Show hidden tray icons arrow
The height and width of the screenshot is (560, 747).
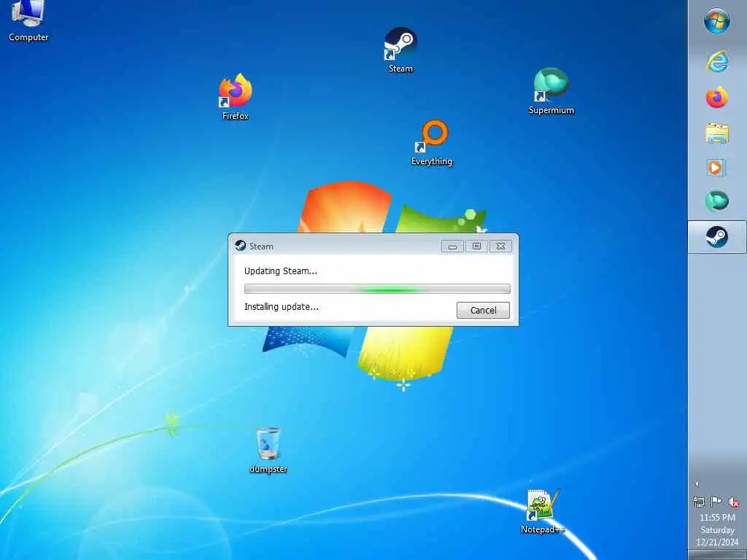point(697,484)
